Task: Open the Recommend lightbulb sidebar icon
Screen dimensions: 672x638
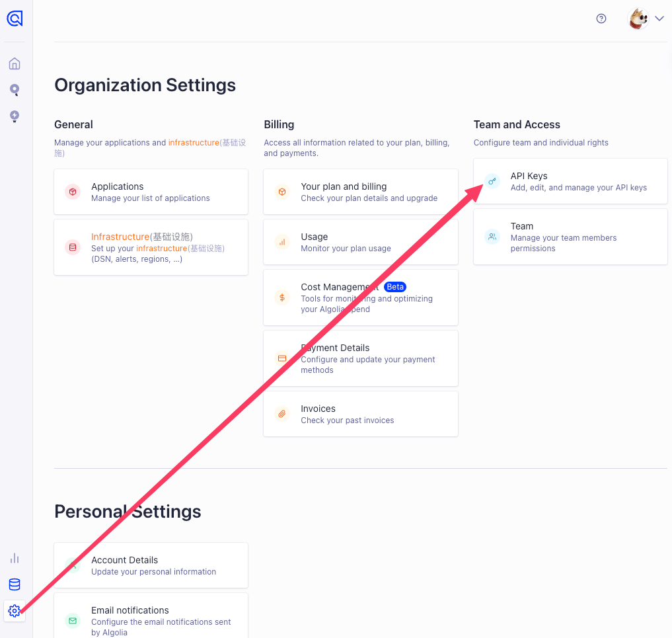Action: click(x=15, y=116)
